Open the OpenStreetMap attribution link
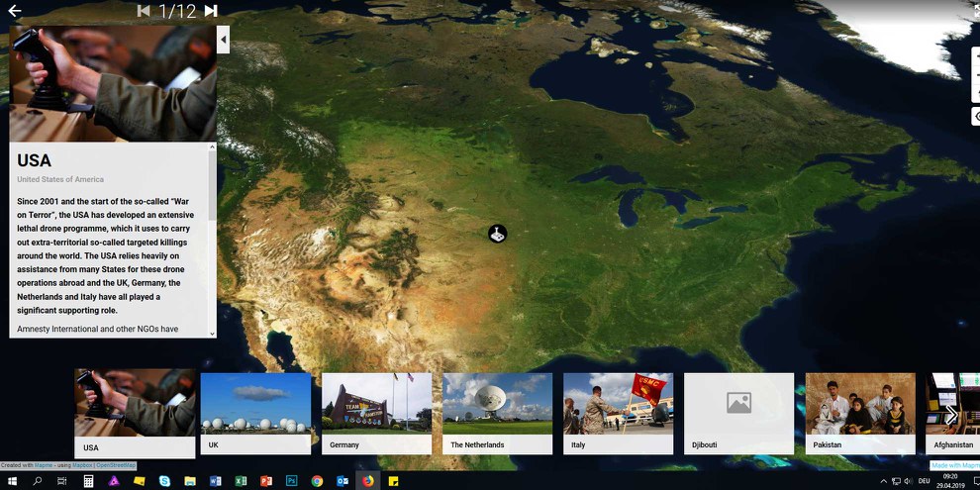Image resolution: width=980 pixels, height=490 pixels. 116,465
